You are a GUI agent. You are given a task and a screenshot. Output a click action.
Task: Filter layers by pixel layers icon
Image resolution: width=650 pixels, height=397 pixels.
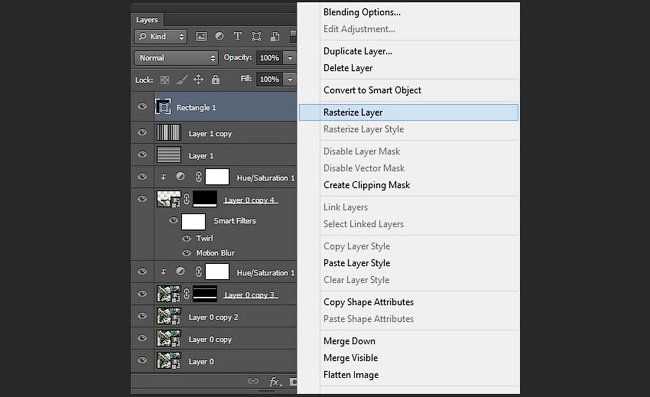[x=201, y=36]
